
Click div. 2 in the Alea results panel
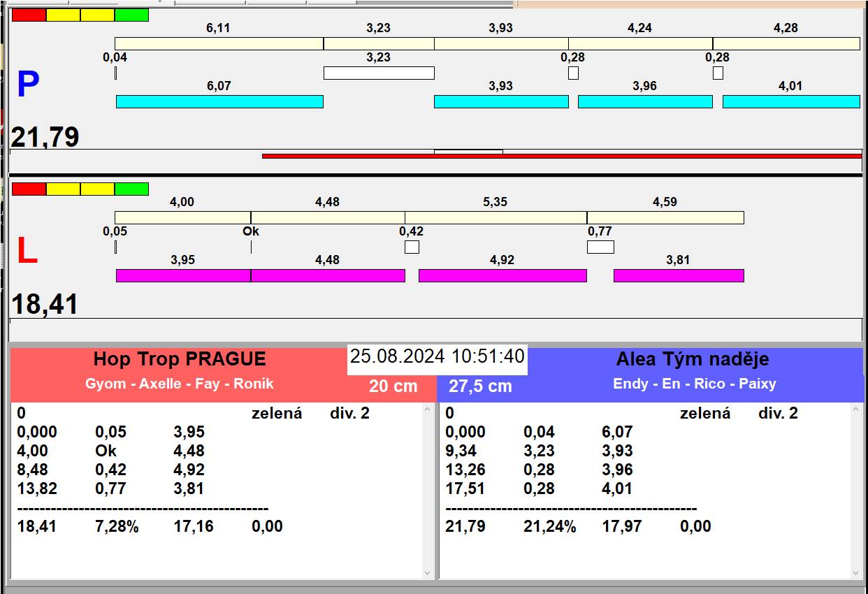coord(778,413)
